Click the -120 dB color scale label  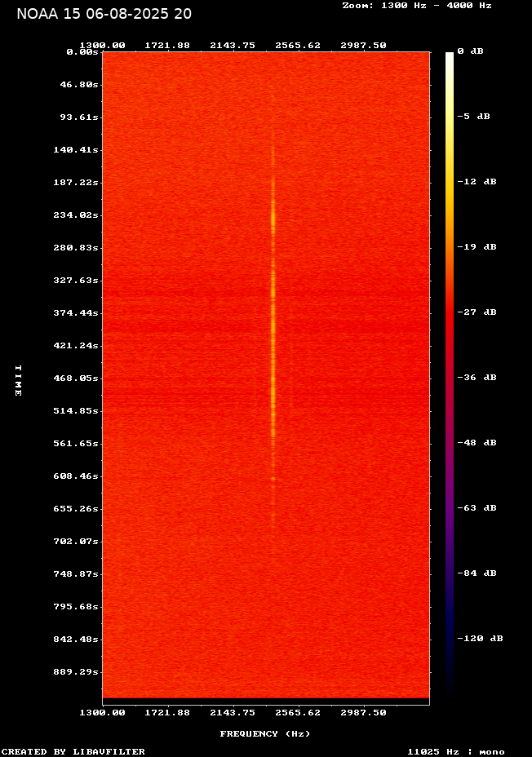tap(479, 639)
